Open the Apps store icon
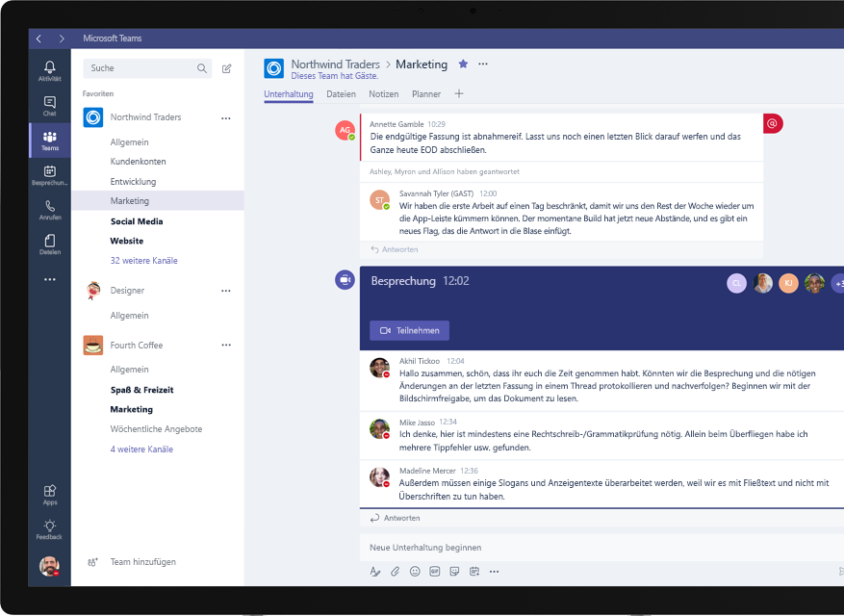This screenshot has width=844, height=616. coord(49,495)
